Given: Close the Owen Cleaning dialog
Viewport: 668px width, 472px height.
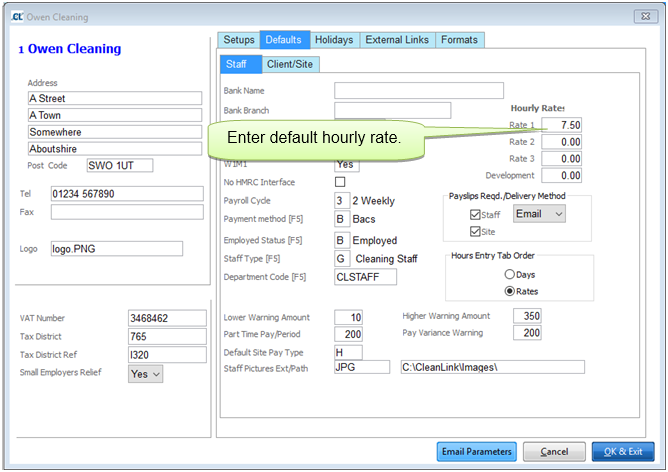Looking at the screenshot, I should click(x=645, y=17).
